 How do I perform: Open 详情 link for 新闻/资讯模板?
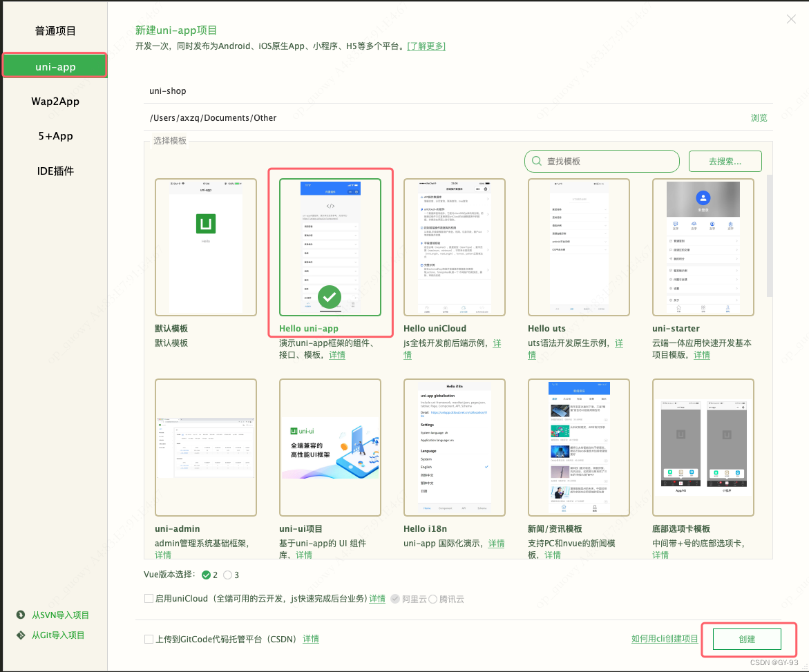tap(553, 555)
